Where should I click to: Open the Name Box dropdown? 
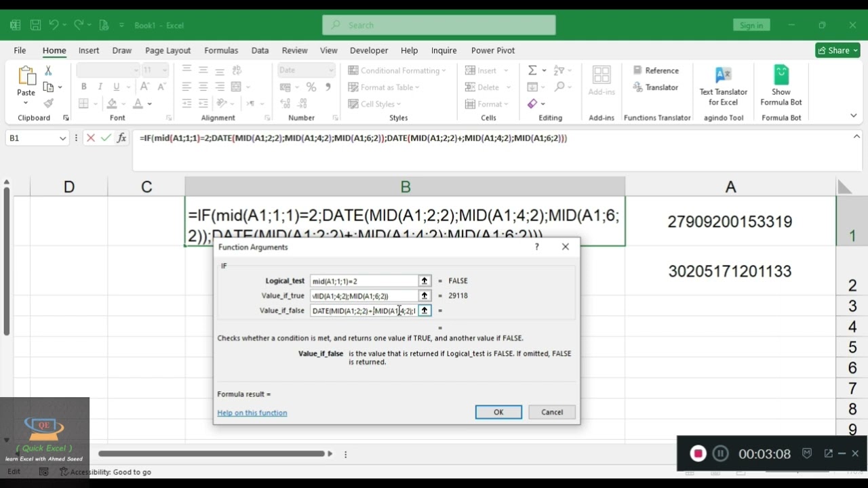(x=62, y=138)
